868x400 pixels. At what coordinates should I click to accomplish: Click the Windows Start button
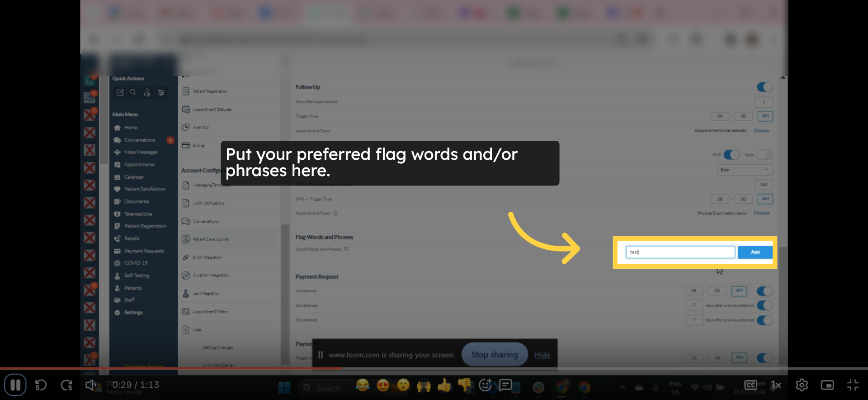point(284,388)
